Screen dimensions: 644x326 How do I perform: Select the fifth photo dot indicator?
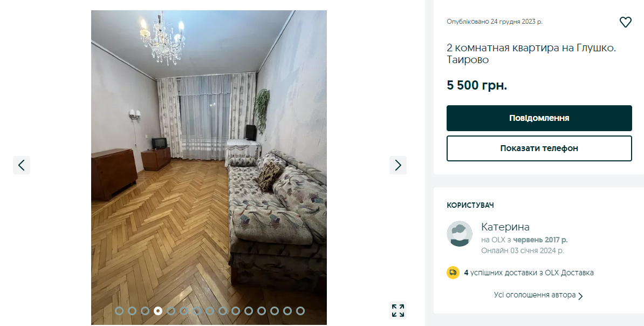tap(171, 311)
